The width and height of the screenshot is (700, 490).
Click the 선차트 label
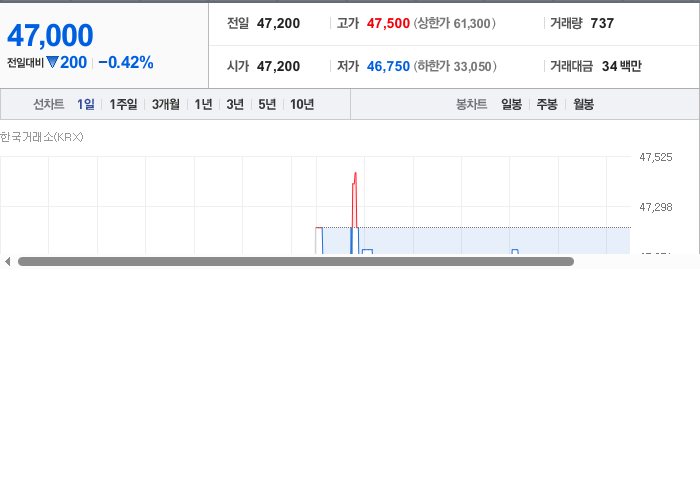[49, 104]
